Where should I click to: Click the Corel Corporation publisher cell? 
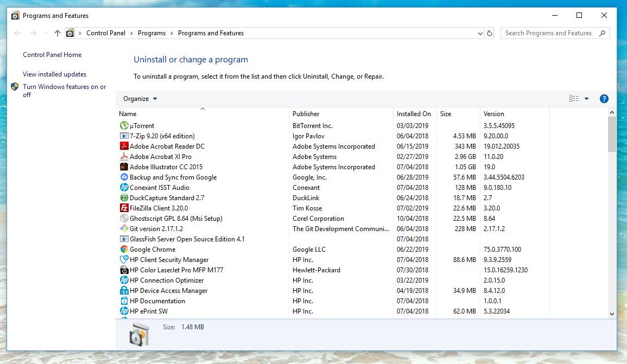318,219
